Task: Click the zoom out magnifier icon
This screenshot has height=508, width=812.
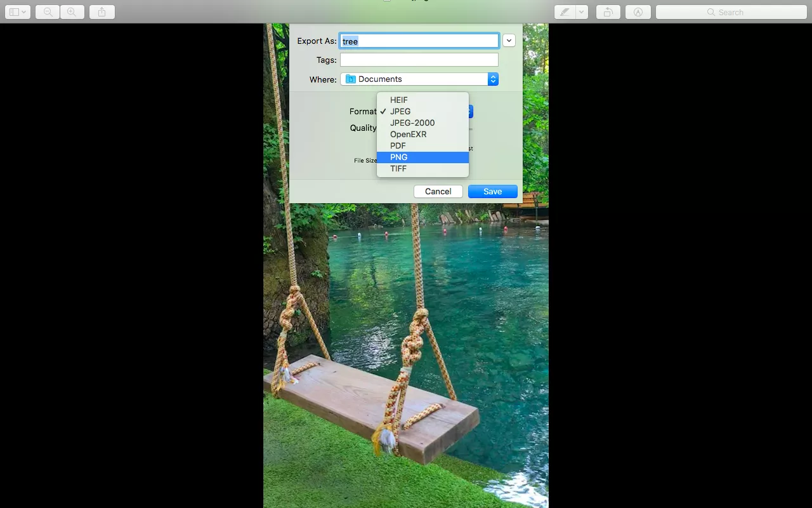Action: tap(48, 12)
